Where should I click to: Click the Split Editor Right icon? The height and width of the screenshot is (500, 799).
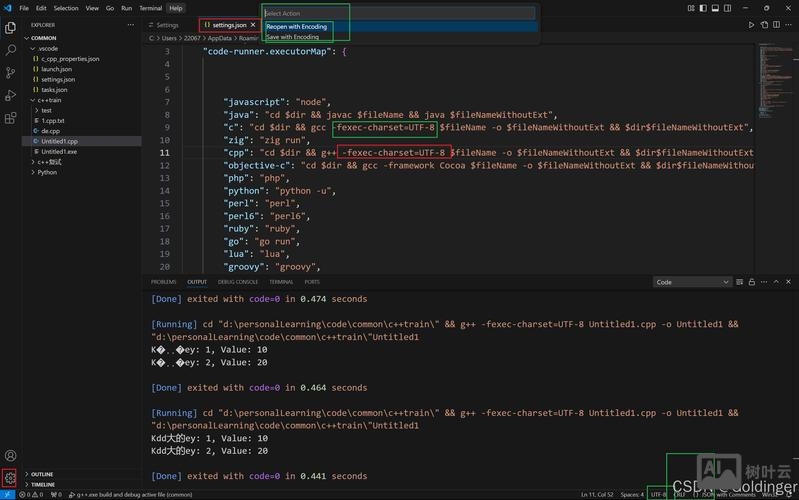click(774, 25)
